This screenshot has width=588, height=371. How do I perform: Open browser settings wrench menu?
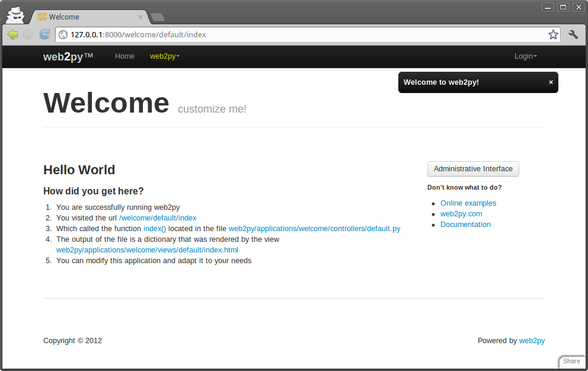click(x=573, y=34)
